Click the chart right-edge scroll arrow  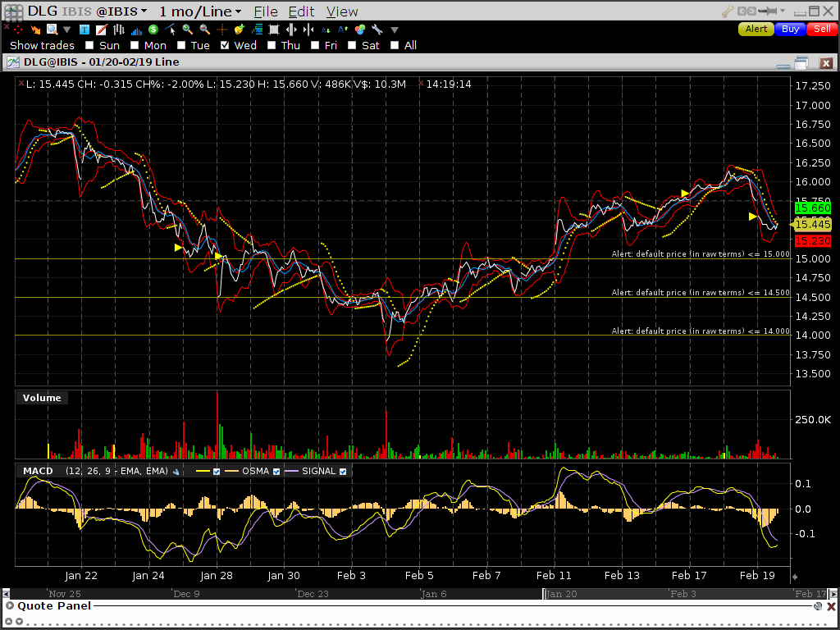[x=795, y=577]
